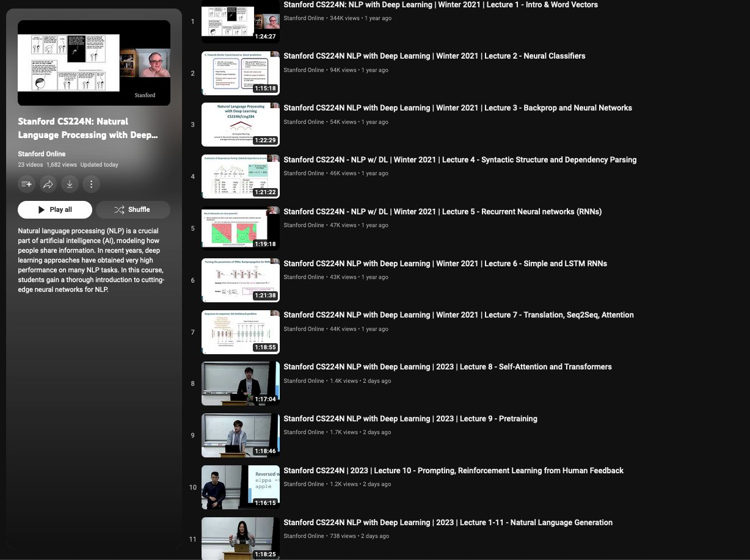Image resolution: width=750 pixels, height=560 pixels.
Task: Open Lecture 1-11 Natural Language Generation title
Action: (x=448, y=522)
